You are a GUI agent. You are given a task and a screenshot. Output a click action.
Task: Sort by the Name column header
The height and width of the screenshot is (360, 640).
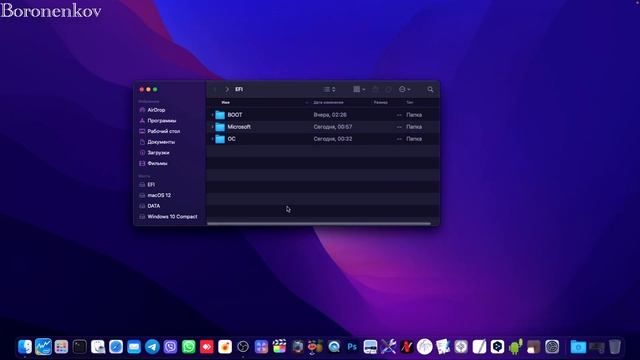click(226, 102)
